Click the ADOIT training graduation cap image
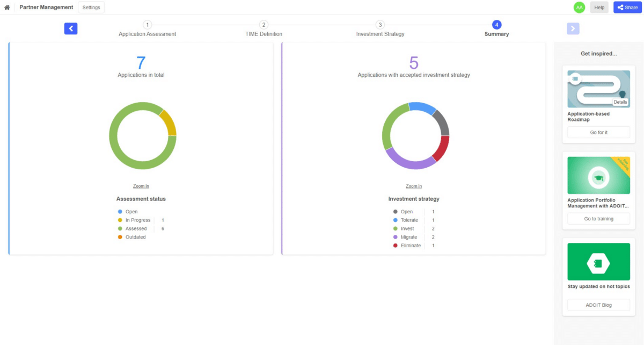The width and height of the screenshot is (644, 345). [x=598, y=175]
